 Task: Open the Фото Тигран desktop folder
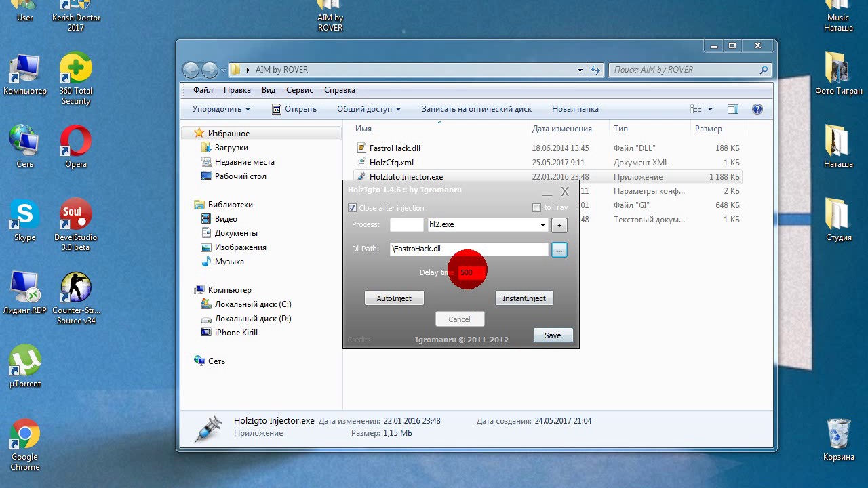click(x=838, y=73)
